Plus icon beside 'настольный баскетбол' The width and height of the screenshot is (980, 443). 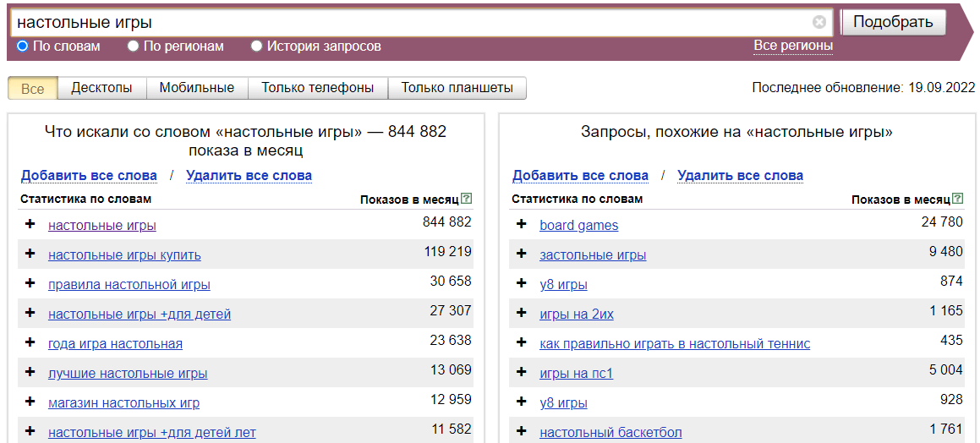point(521,431)
